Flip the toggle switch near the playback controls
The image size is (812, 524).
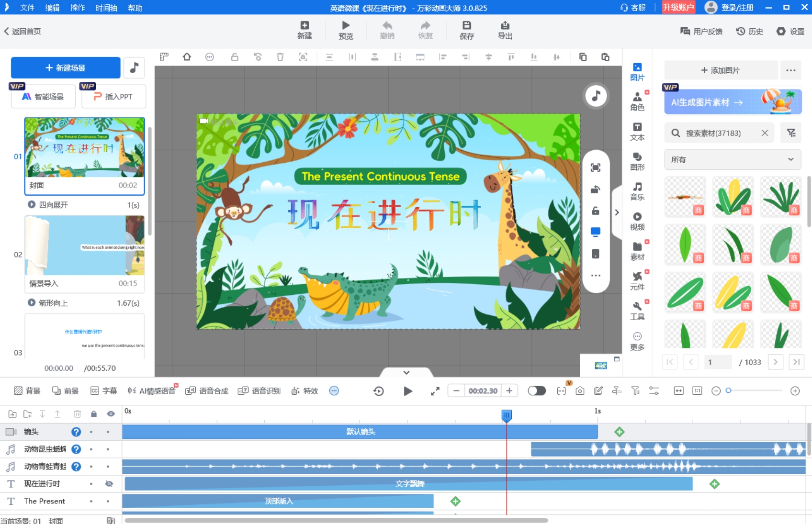point(537,390)
